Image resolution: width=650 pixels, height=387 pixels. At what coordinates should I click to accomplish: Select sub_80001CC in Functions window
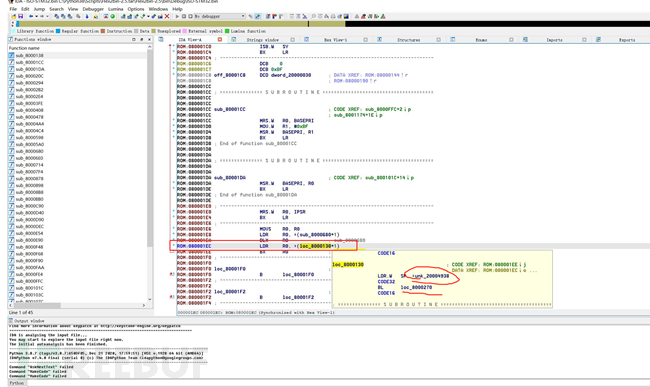click(x=29, y=62)
